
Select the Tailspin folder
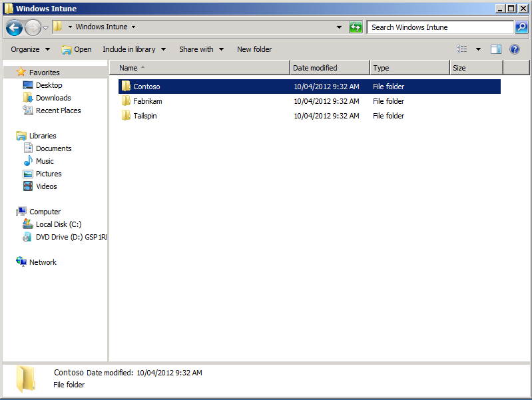(144, 116)
